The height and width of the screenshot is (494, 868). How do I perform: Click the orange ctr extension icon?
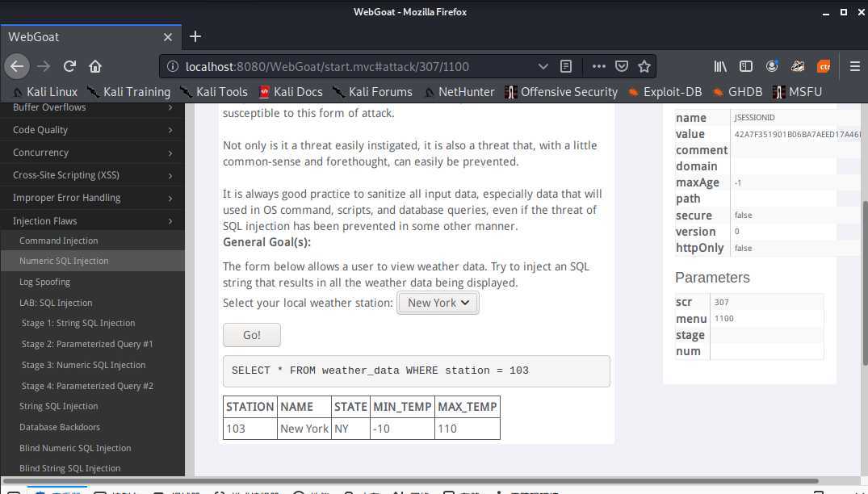(x=824, y=66)
